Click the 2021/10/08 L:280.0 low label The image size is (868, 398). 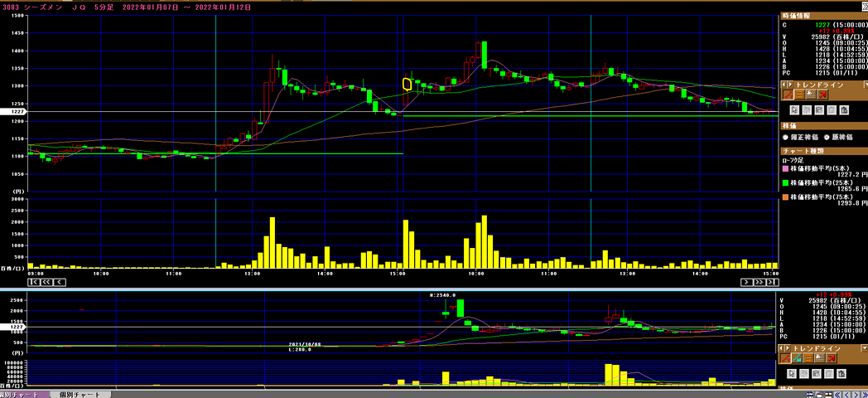coord(305,347)
